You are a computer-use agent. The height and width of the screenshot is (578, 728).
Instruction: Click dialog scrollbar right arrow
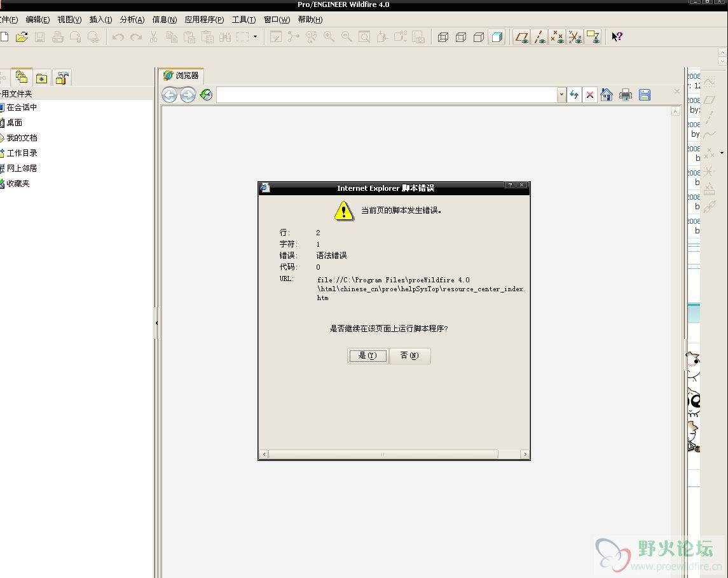[525, 454]
